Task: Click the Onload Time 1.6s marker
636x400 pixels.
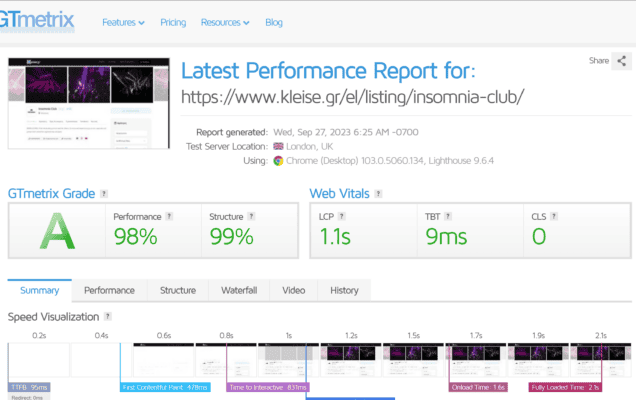Action: coord(478,387)
